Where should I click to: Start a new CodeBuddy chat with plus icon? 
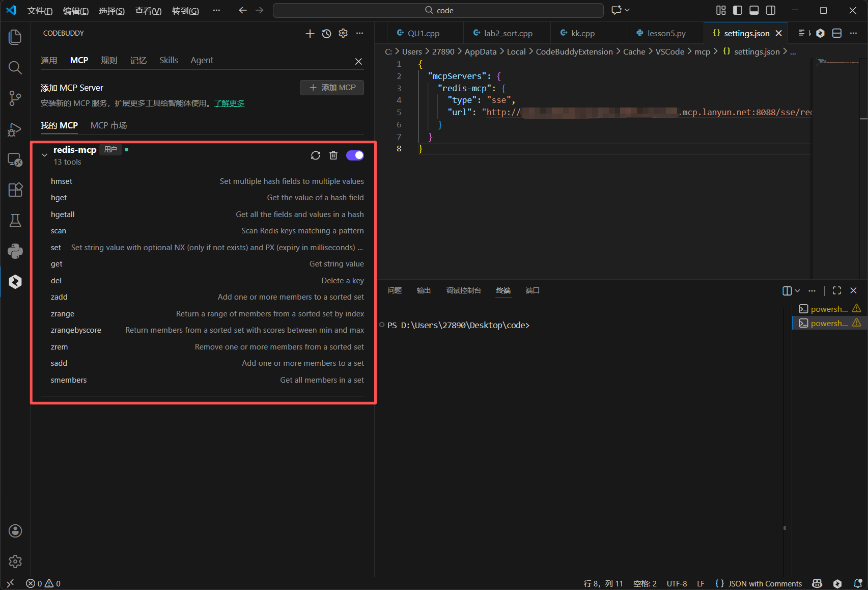pyautogui.click(x=310, y=33)
